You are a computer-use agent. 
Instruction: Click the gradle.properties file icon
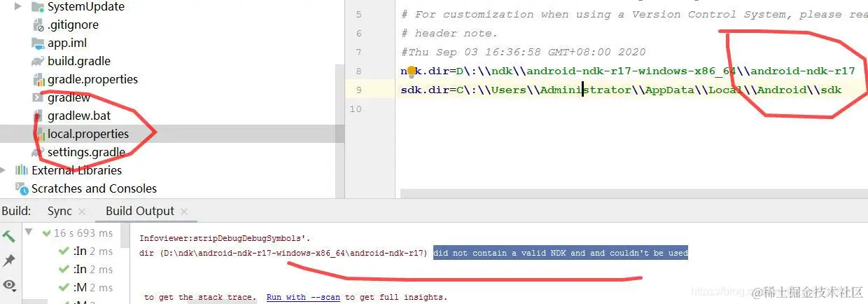(x=37, y=79)
